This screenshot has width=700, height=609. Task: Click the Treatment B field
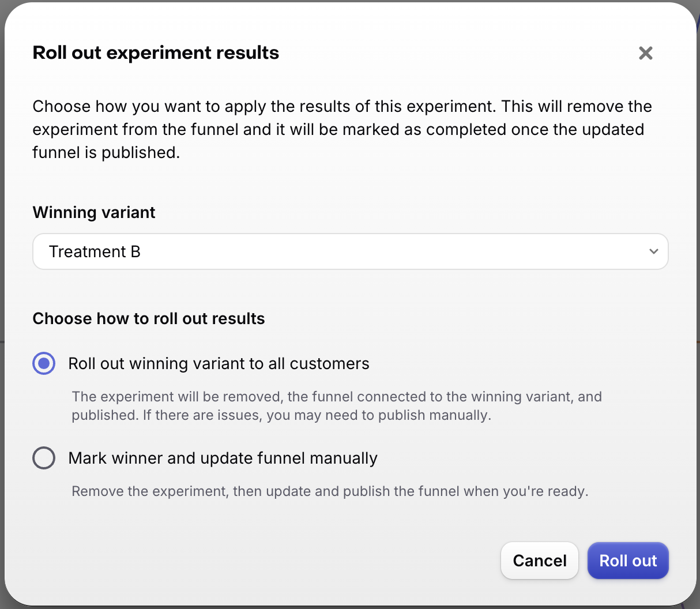pos(231,251)
